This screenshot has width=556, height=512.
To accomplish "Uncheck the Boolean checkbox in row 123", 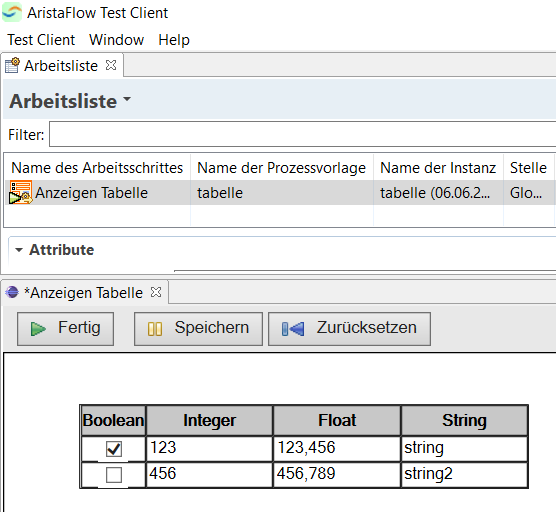I will pos(114,449).
